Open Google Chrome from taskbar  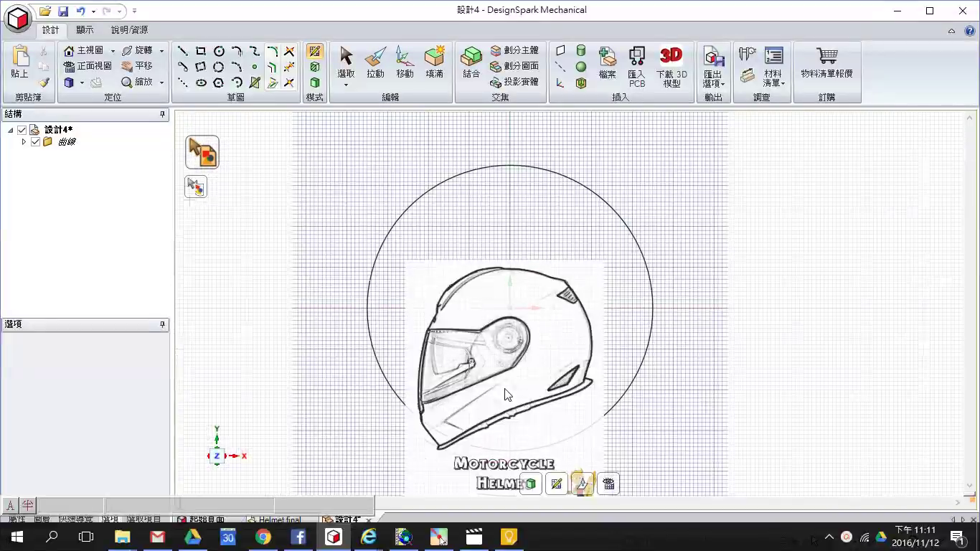pos(263,537)
